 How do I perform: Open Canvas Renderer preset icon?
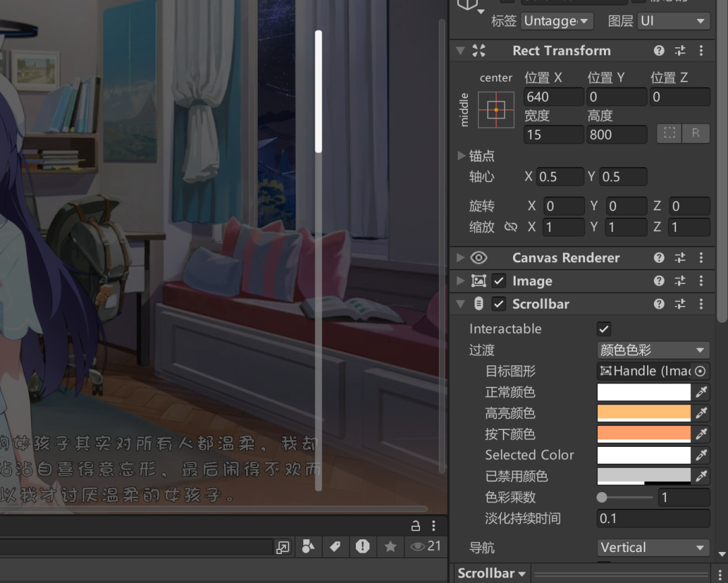pos(679,257)
